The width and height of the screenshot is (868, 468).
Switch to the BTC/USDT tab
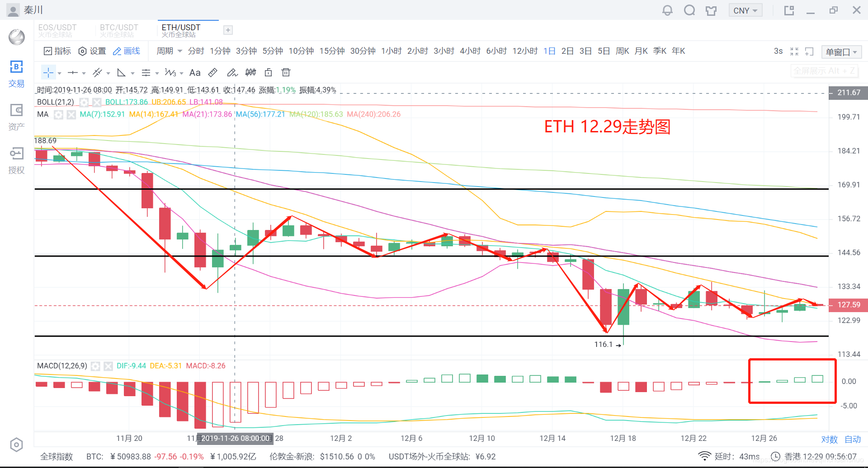[x=119, y=30]
